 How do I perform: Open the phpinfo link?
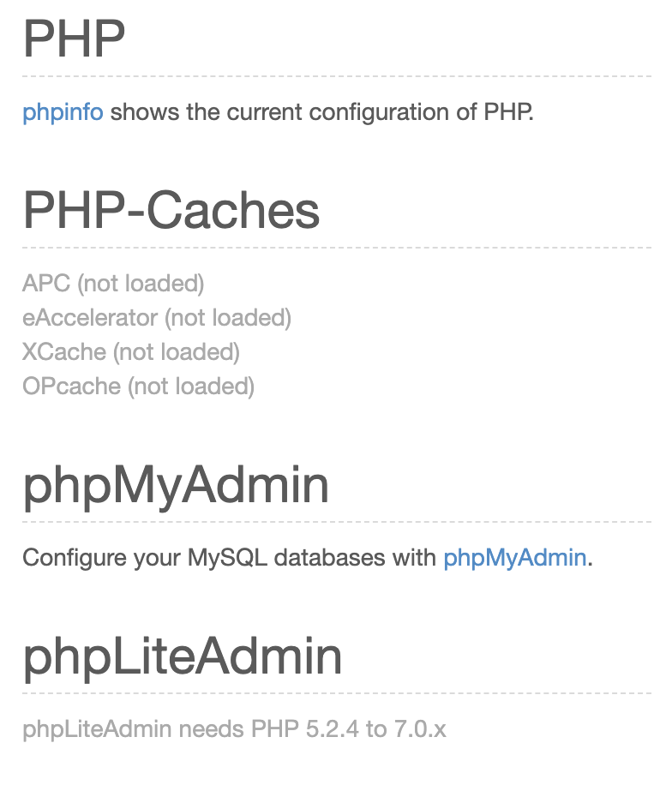[63, 112]
